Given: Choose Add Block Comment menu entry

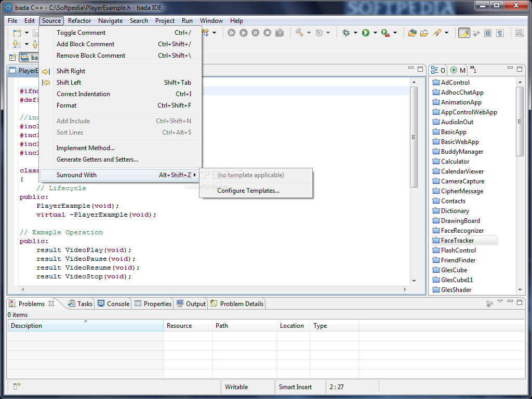Looking at the screenshot, I should (121, 44).
